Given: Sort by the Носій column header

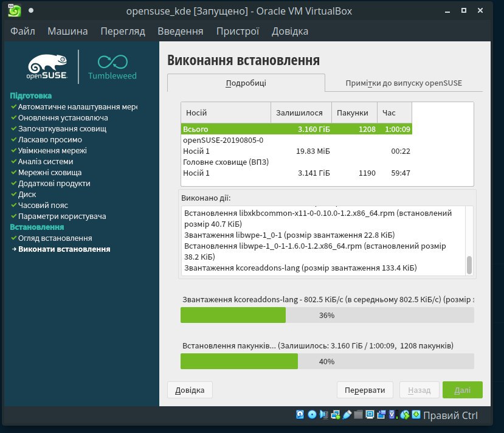Looking at the screenshot, I should (x=226, y=113).
